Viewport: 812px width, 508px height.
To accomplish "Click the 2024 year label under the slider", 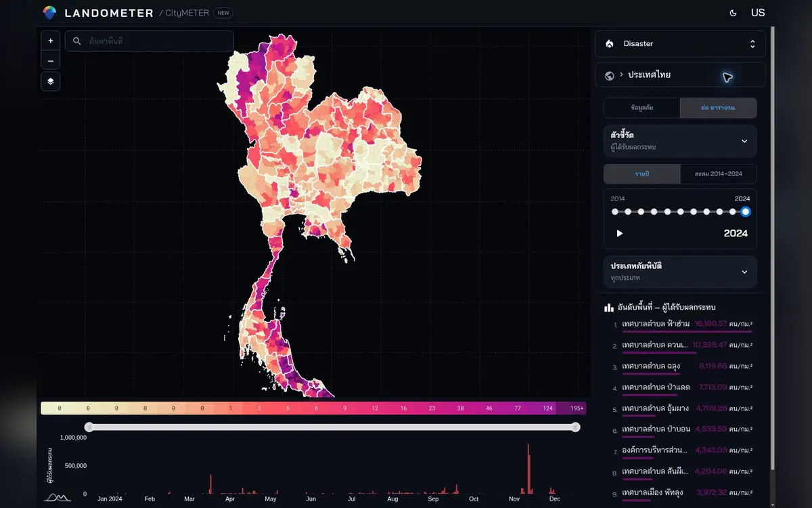I will [x=736, y=233].
